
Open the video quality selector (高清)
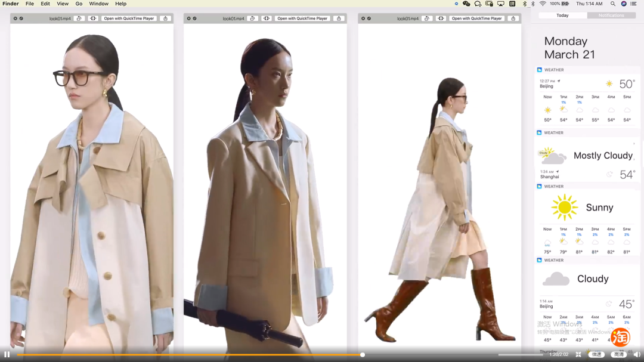coord(619,354)
